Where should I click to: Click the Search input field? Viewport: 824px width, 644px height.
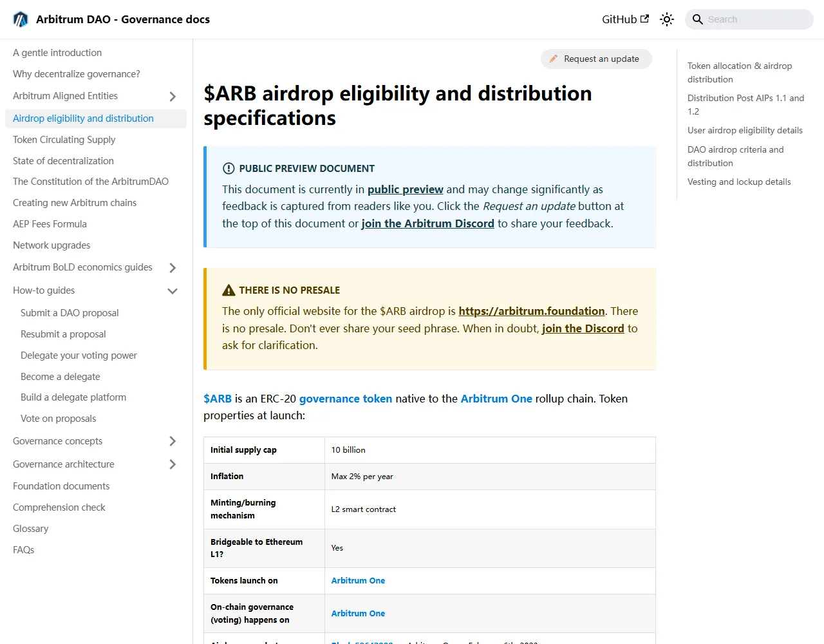click(749, 19)
